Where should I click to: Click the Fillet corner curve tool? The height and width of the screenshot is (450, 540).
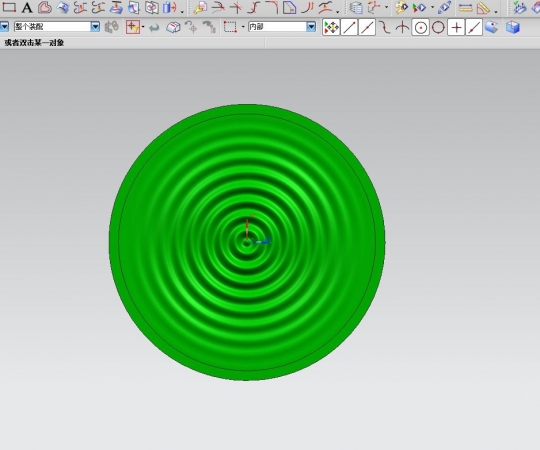272,7
